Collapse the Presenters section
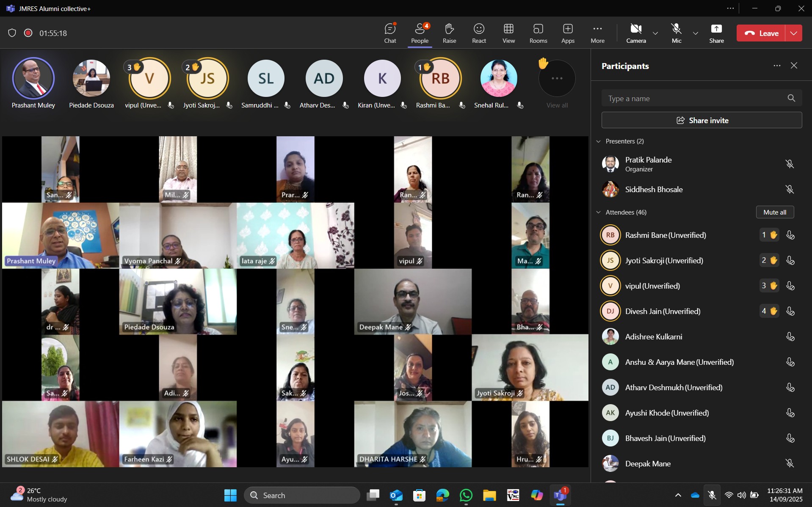 tap(599, 141)
